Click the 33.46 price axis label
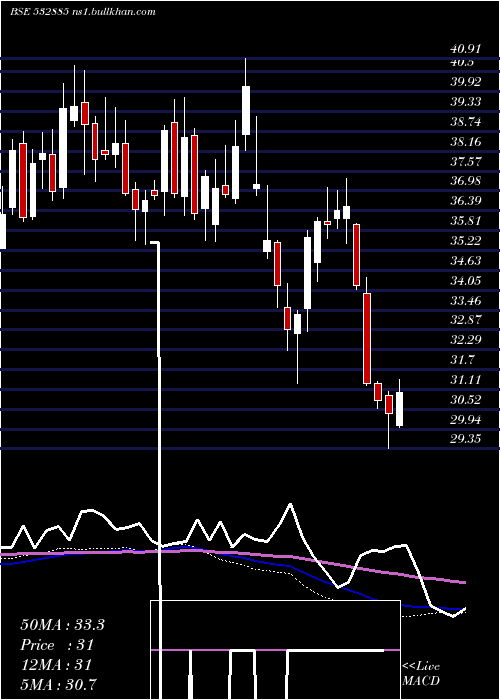The width and height of the screenshot is (500, 700). pos(466,301)
